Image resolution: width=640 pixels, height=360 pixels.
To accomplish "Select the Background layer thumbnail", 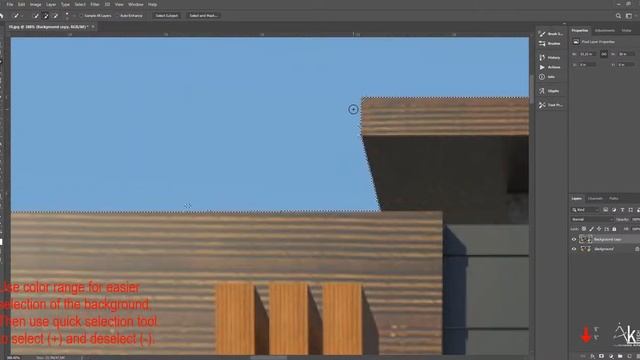I will coord(586,249).
